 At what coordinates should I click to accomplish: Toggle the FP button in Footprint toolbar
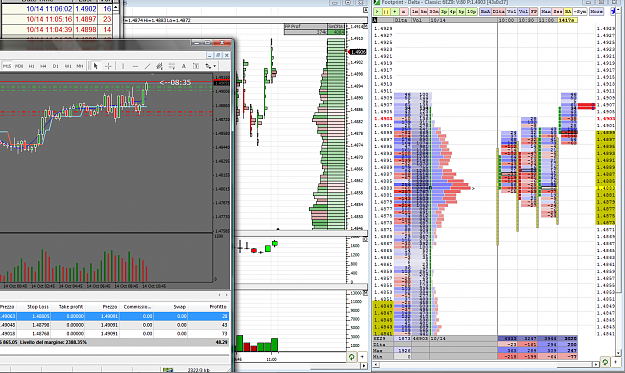point(534,12)
